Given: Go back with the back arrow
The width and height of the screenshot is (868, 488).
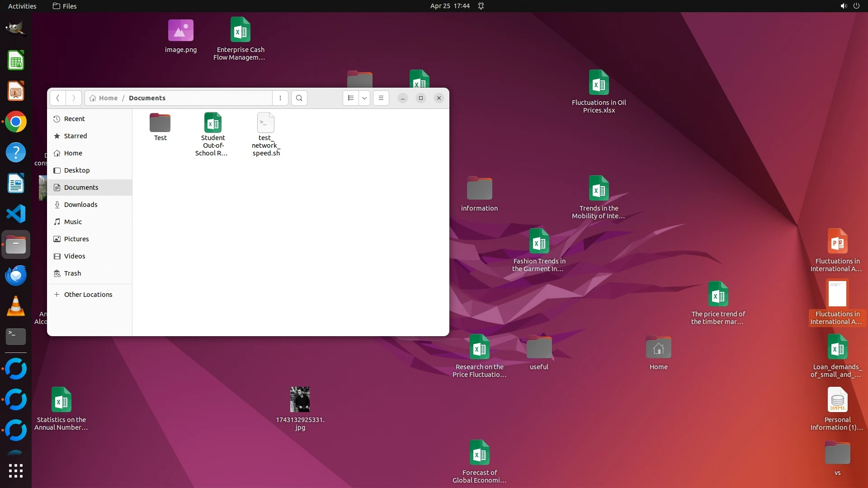Looking at the screenshot, I should point(57,98).
